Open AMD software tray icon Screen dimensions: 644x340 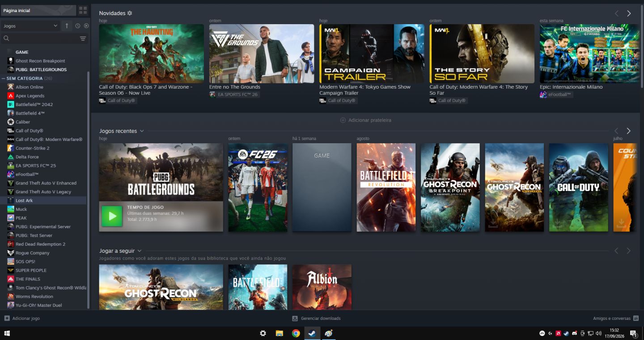click(558, 333)
